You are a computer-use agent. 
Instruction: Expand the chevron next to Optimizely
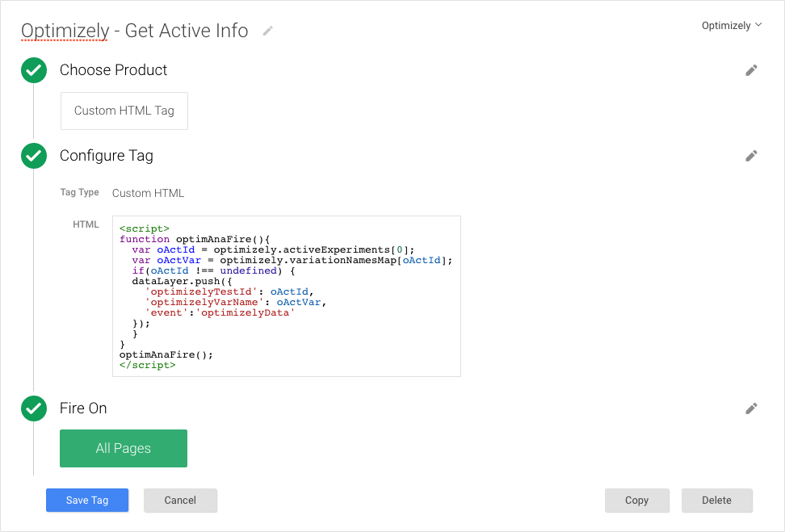758,25
